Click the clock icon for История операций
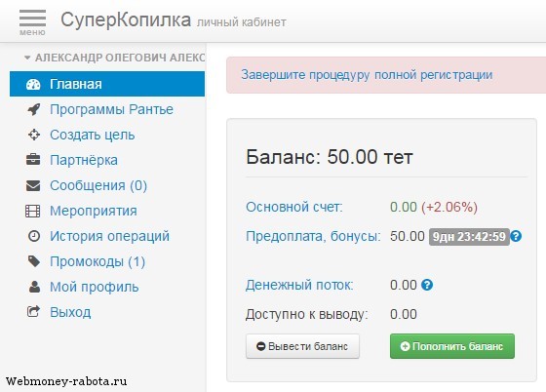 click(x=34, y=236)
